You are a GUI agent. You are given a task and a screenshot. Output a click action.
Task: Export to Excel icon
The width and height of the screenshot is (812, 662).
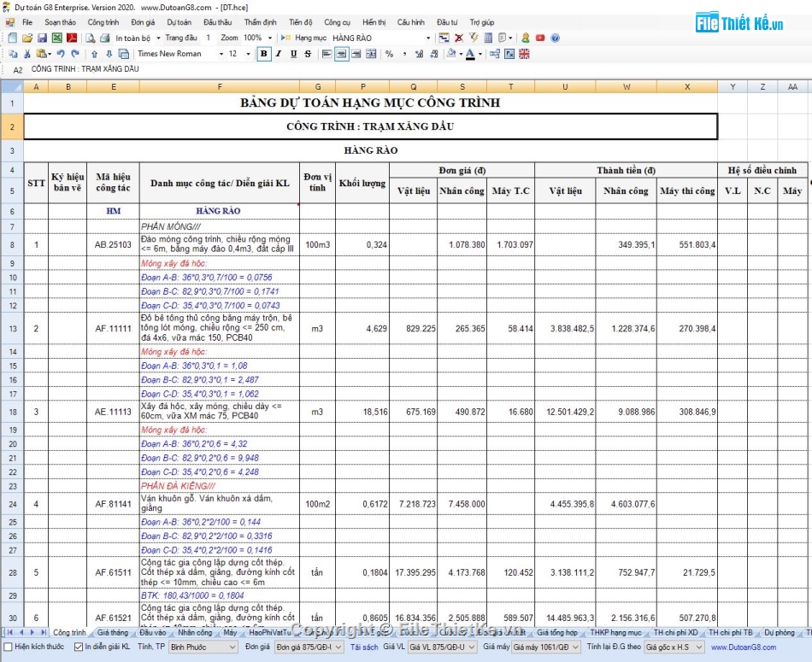tap(57, 38)
